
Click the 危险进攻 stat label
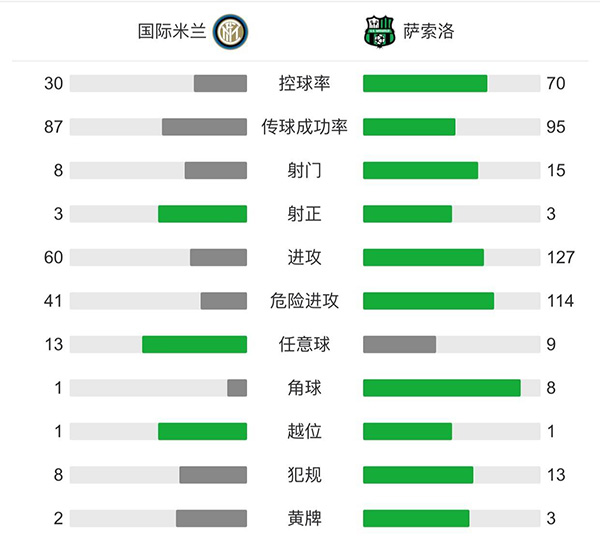304,301
